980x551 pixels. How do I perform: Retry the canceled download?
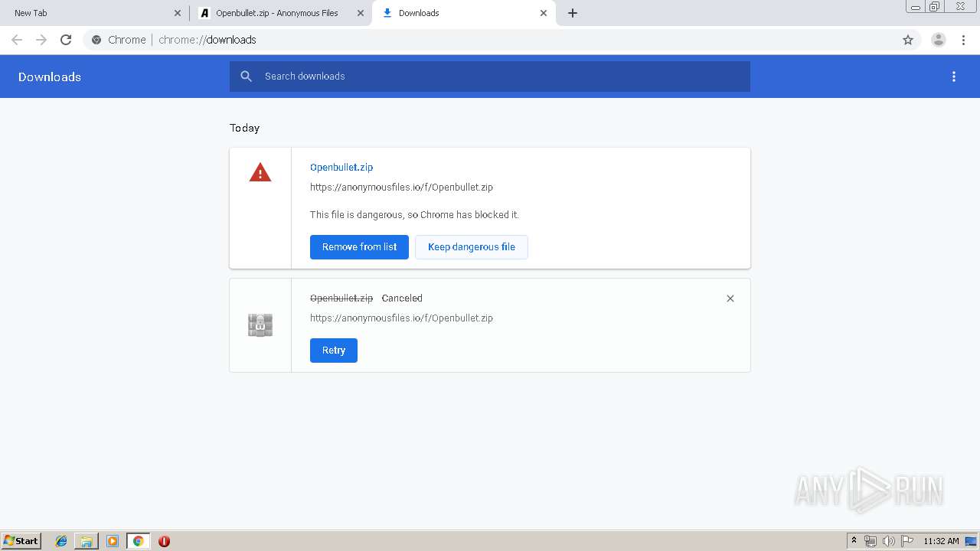pyautogui.click(x=334, y=350)
